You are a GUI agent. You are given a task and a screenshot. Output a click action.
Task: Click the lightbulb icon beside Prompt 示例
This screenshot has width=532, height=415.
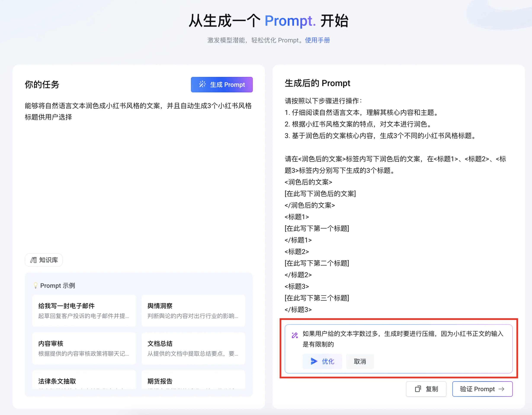pyautogui.click(x=35, y=285)
